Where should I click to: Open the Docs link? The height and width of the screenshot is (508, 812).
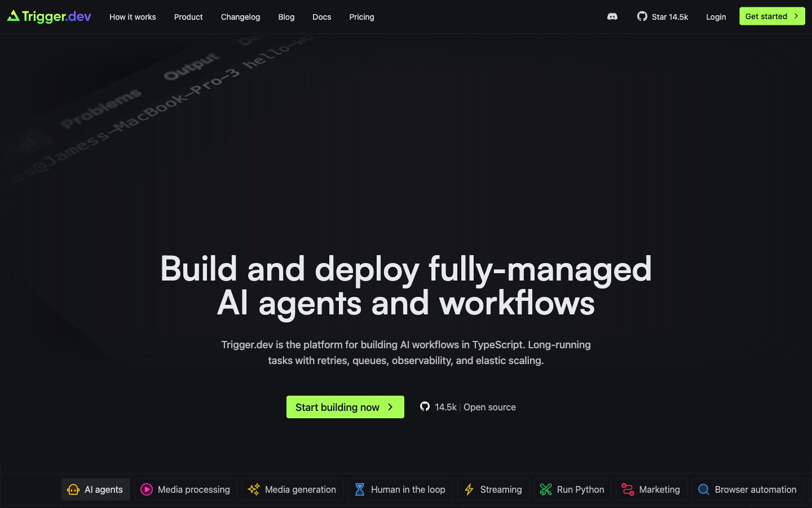pyautogui.click(x=322, y=17)
